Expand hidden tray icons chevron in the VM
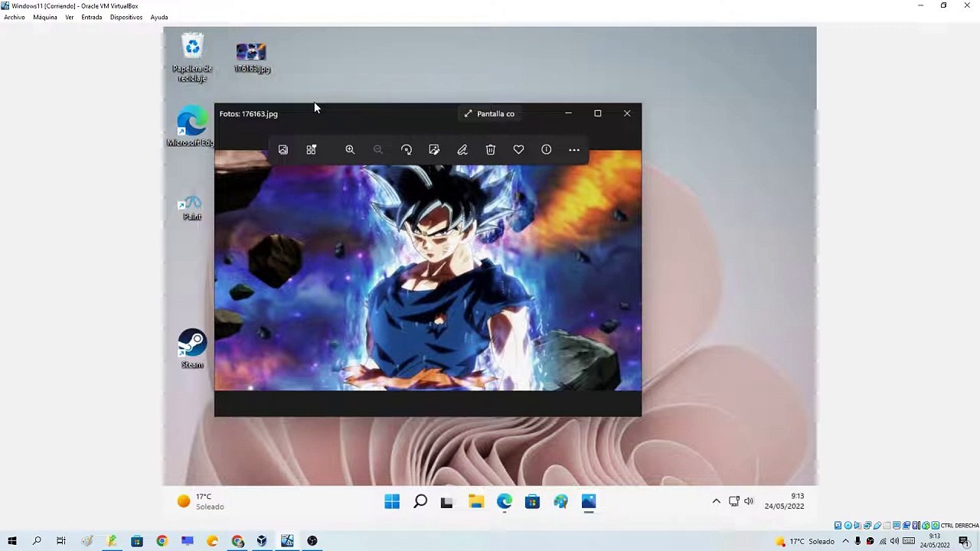This screenshot has height=551, width=980. (x=717, y=501)
